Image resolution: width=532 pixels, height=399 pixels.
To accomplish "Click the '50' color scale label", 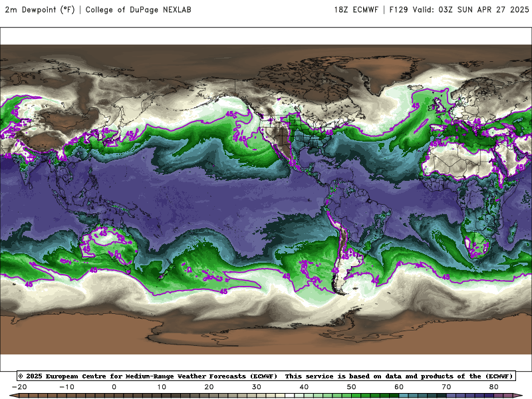I will pyautogui.click(x=352, y=387).
